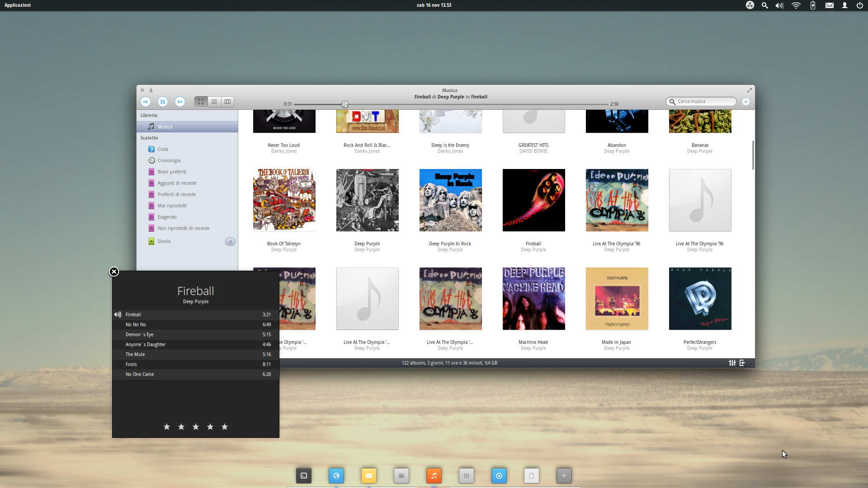Open the gear settings menu
Viewport: 868px width, 488px height.
pyautogui.click(x=746, y=102)
